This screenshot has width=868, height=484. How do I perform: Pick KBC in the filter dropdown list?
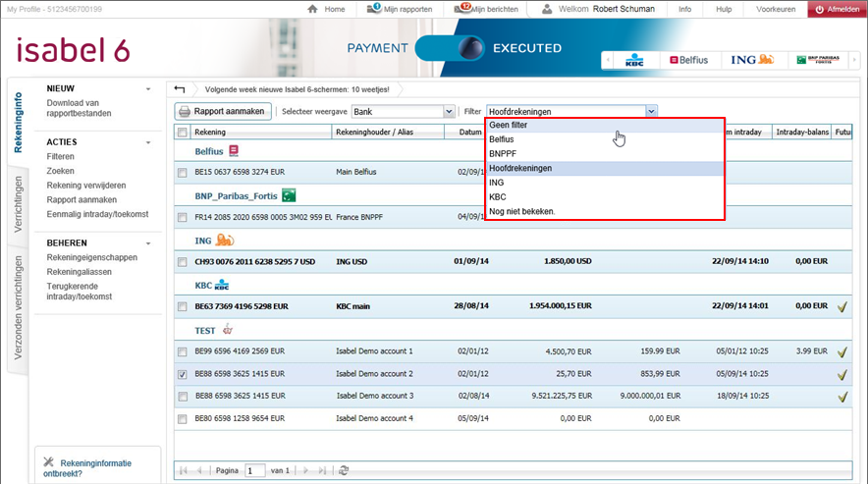[498, 196]
